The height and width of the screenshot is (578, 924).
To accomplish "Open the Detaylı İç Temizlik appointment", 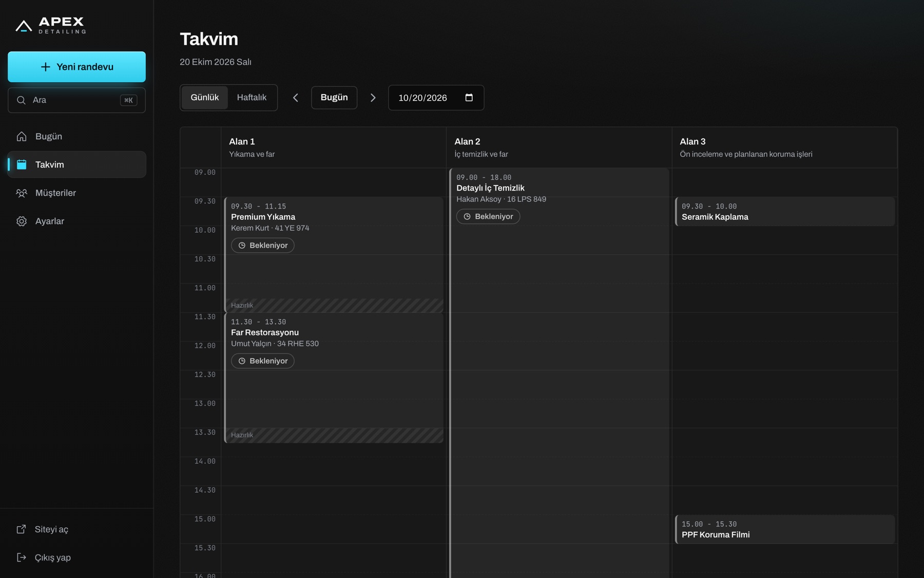I will point(560,373).
